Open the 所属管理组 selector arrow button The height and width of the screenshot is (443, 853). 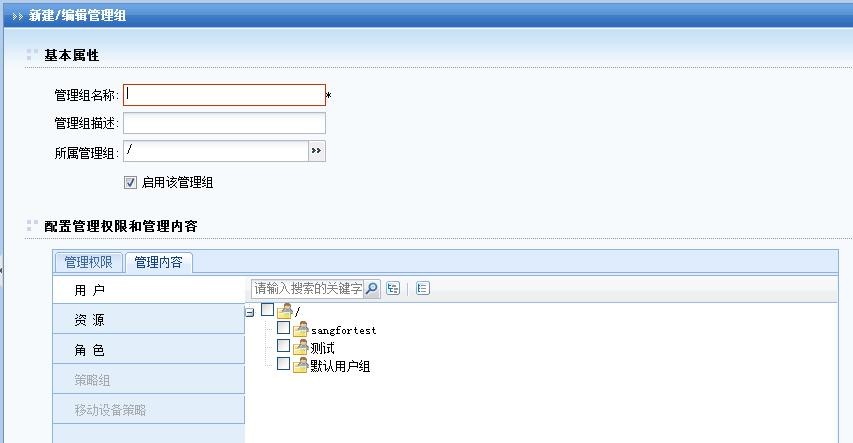[x=317, y=151]
